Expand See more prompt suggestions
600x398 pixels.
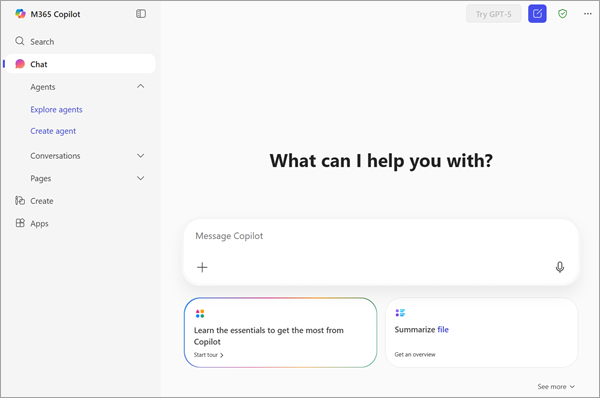coord(556,387)
